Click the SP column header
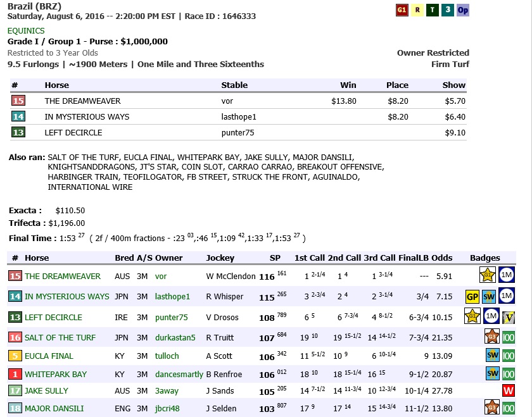The height and width of the screenshot is (417, 532). point(275,258)
